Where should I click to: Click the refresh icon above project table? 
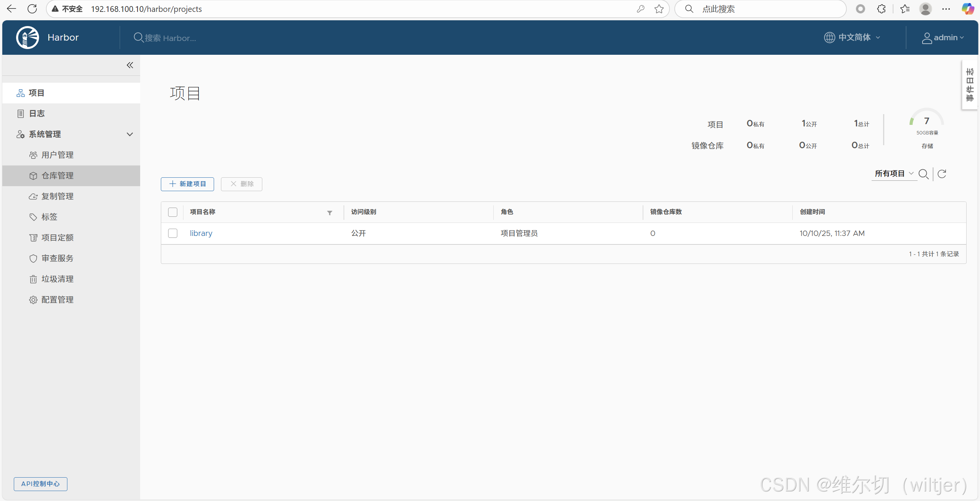942,174
